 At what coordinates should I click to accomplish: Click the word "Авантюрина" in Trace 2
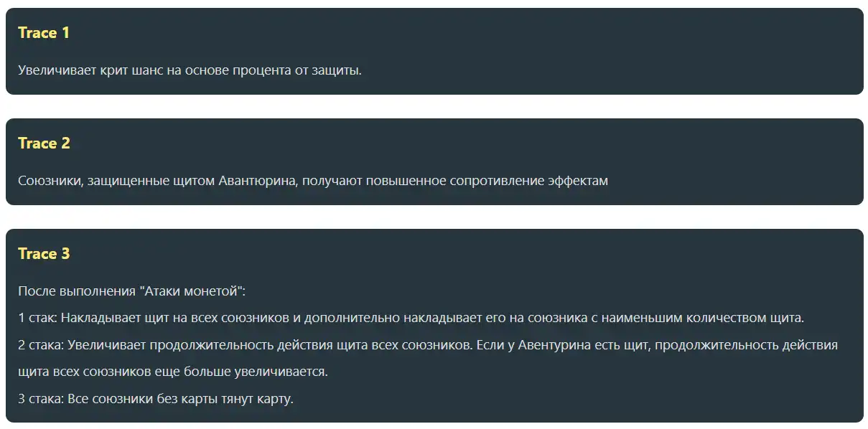[x=257, y=181]
